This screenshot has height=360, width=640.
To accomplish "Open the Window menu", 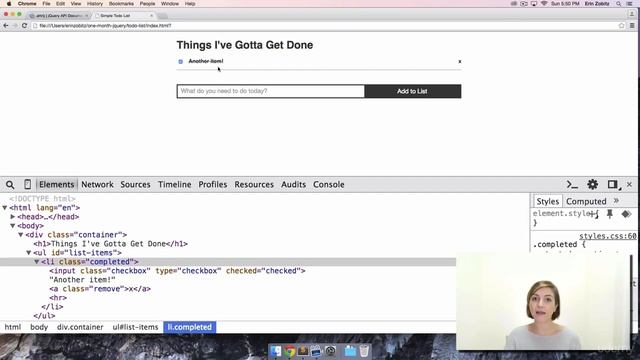I will point(170,4).
